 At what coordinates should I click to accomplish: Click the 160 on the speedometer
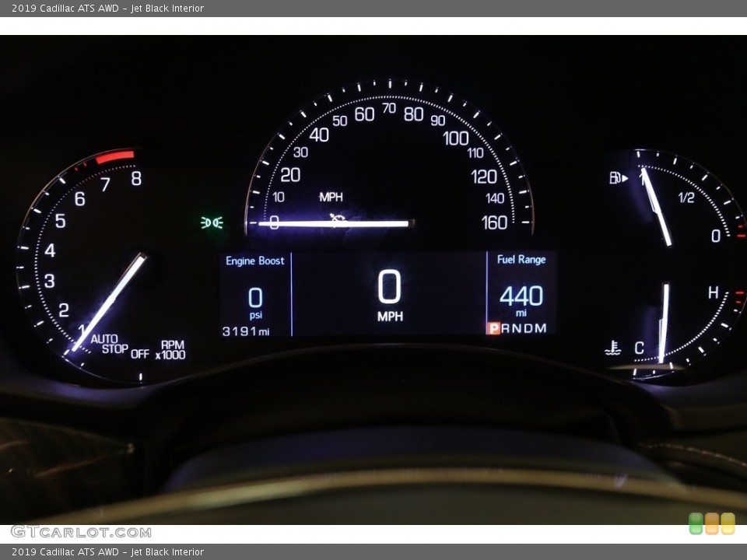point(494,222)
